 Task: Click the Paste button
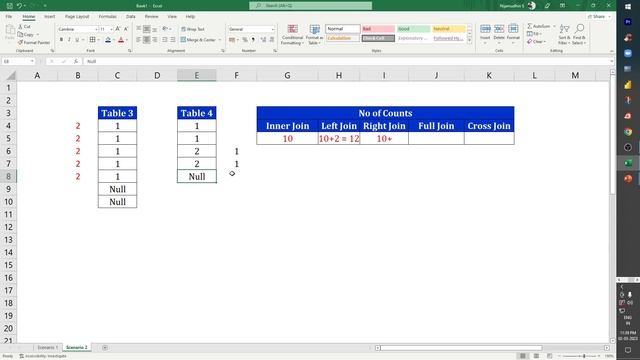pos(9,33)
